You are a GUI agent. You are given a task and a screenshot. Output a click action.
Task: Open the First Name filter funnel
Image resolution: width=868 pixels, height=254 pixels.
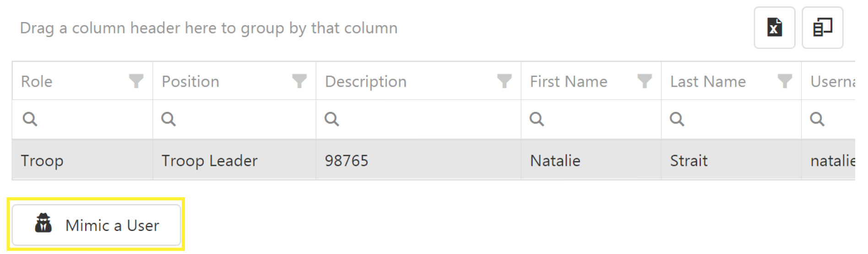point(645,81)
